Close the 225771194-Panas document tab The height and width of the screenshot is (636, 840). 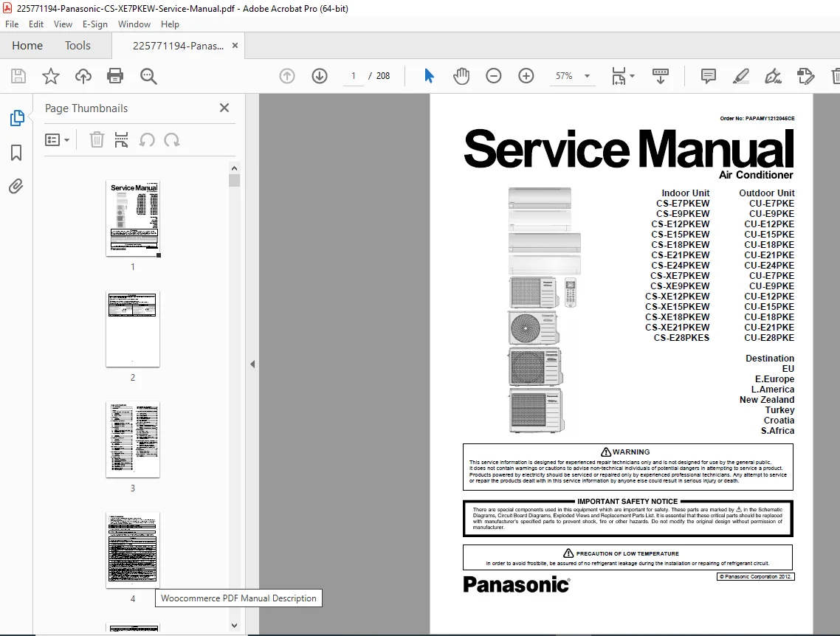(235, 46)
